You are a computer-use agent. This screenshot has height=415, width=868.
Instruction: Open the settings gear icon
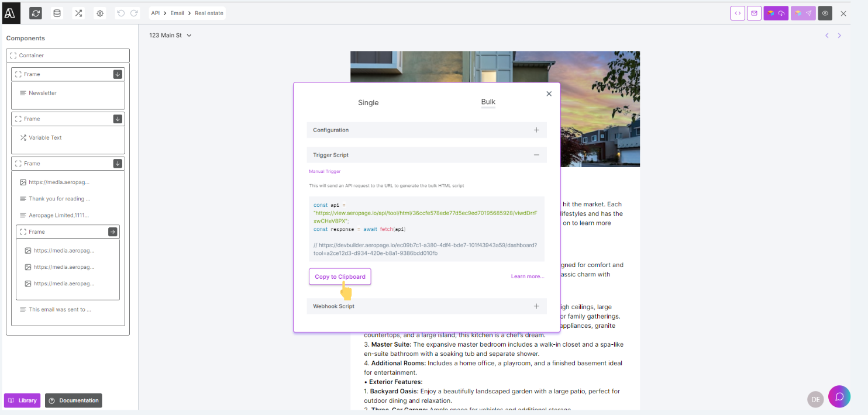100,13
